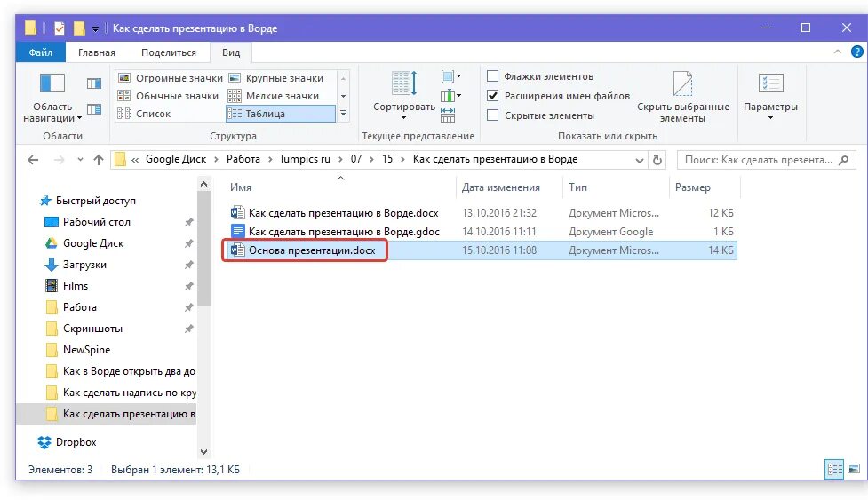Toggle the details pane icon
The height and width of the screenshot is (500, 868).
(x=94, y=109)
